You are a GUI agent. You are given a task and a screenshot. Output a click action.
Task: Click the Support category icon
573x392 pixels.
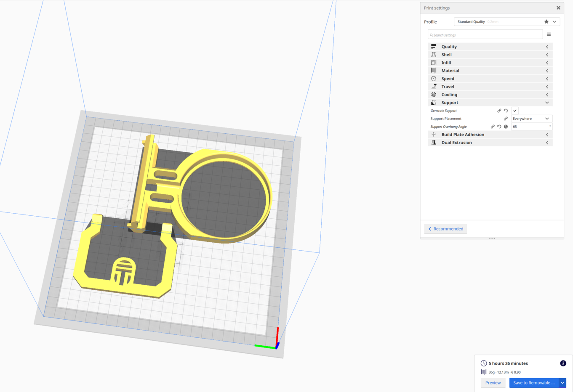(x=434, y=103)
